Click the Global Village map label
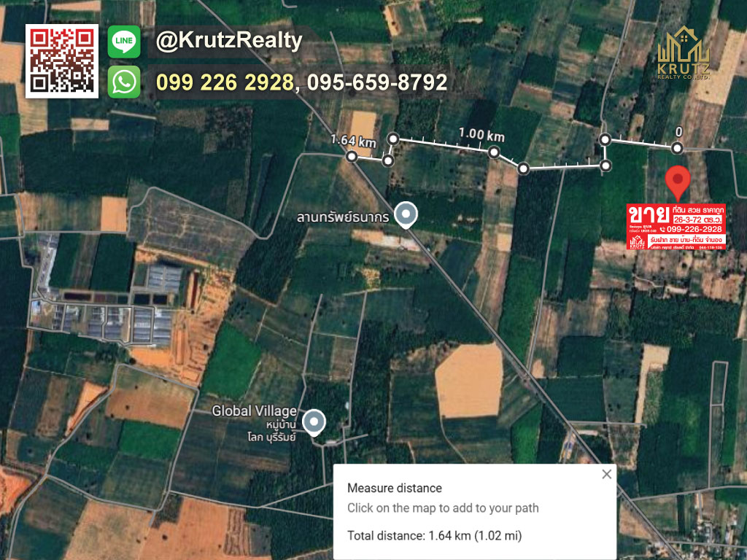The width and height of the screenshot is (747, 560). (255, 411)
